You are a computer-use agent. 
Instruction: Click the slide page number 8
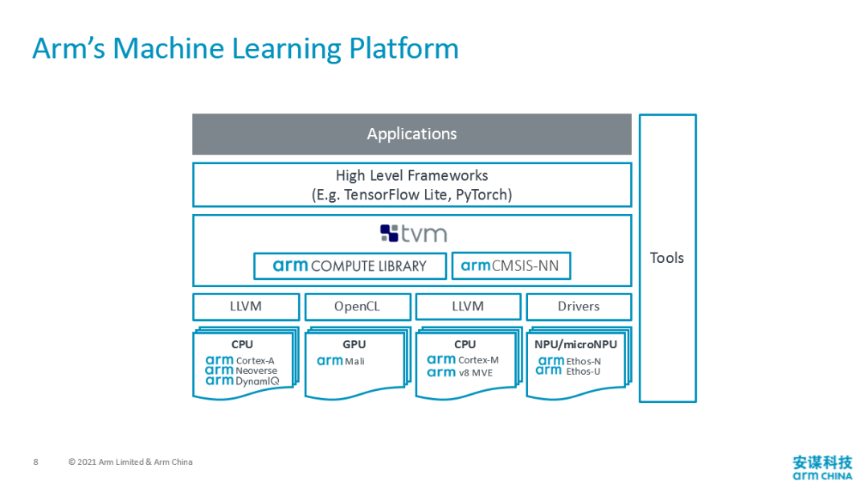36,462
